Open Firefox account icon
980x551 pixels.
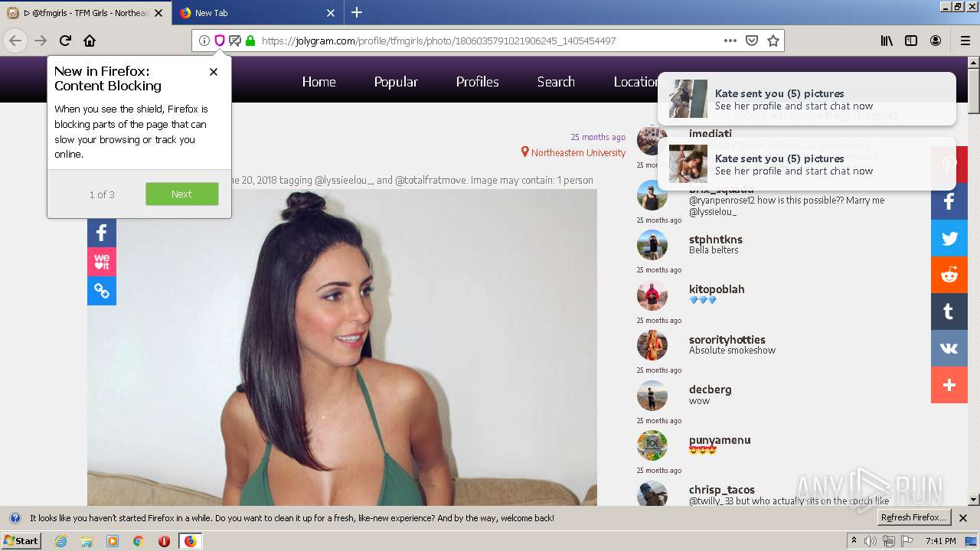[x=936, y=41]
